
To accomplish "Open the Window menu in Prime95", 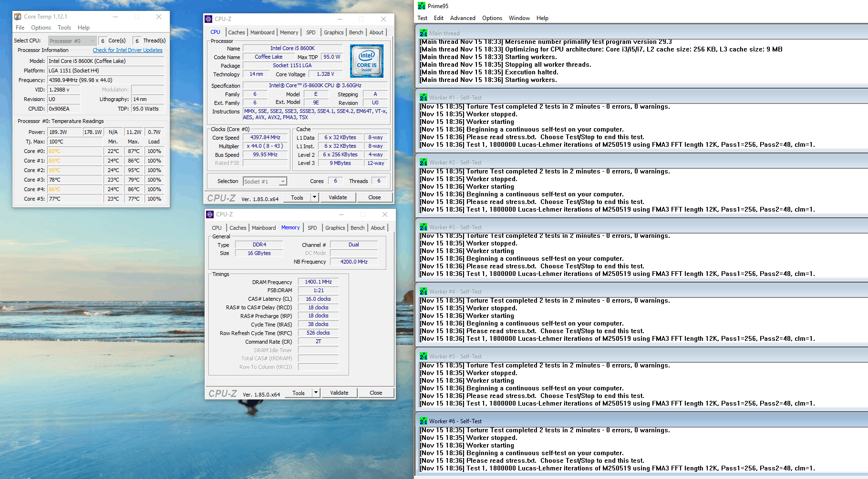I will [x=519, y=18].
